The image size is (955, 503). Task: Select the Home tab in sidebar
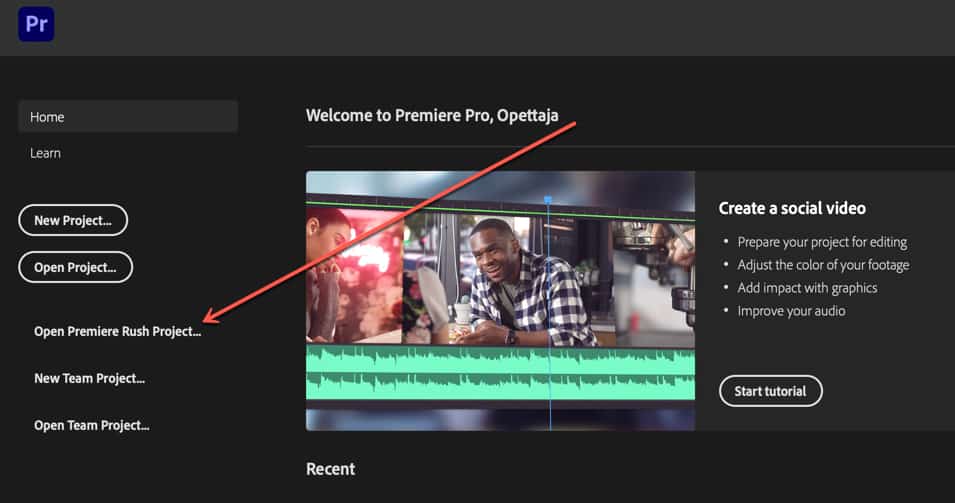(x=128, y=116)
